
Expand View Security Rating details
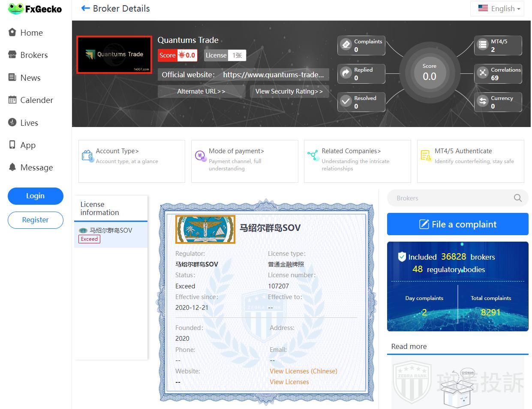(289, 91)
